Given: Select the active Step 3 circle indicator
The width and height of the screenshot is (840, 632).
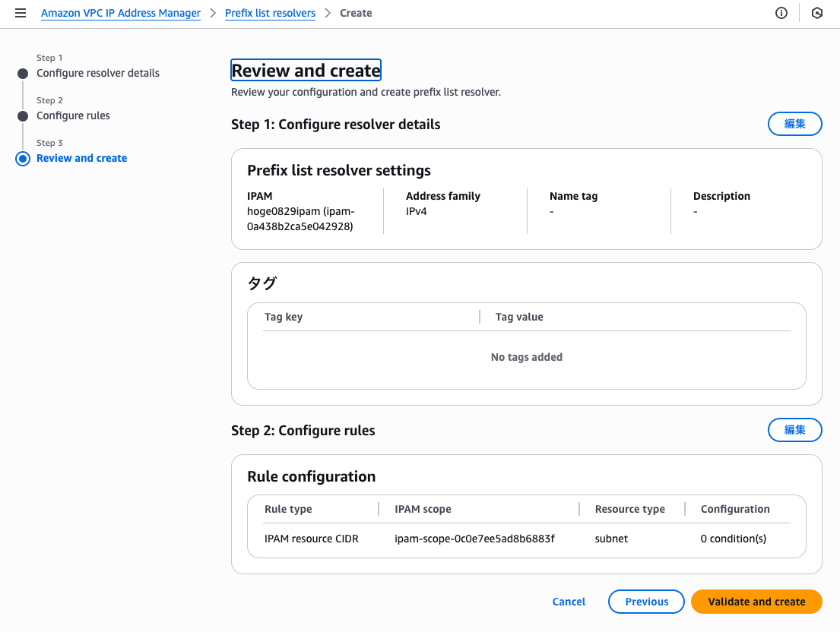Looking at the screenshot, I should 23,159.
